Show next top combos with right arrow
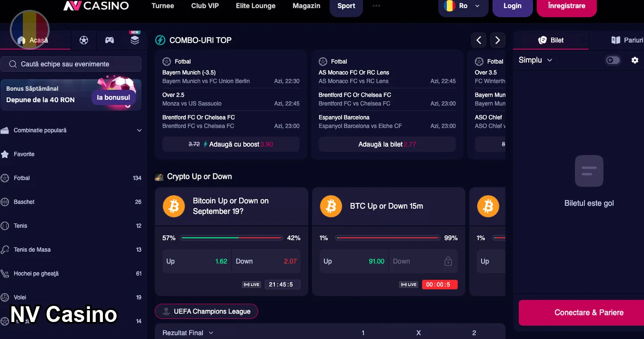The height and width of the screenshot is (339, 644). tap(498, 40)
